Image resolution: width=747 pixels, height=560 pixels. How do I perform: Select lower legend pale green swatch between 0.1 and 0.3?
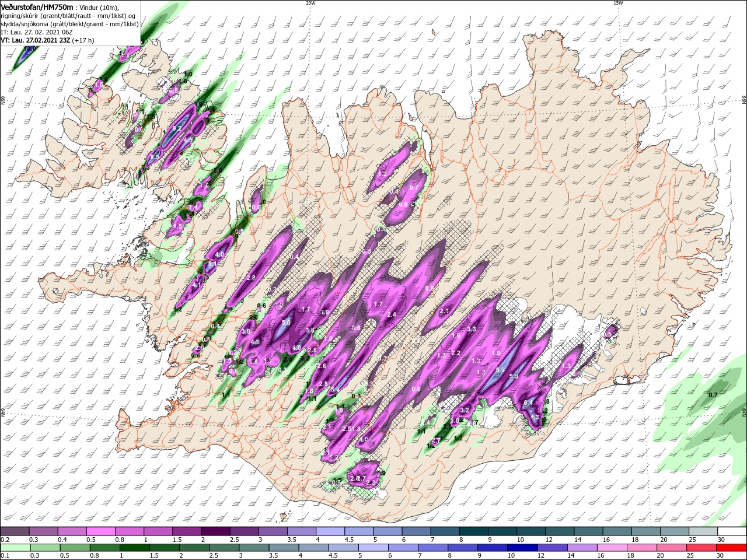(x=15, y=548)
